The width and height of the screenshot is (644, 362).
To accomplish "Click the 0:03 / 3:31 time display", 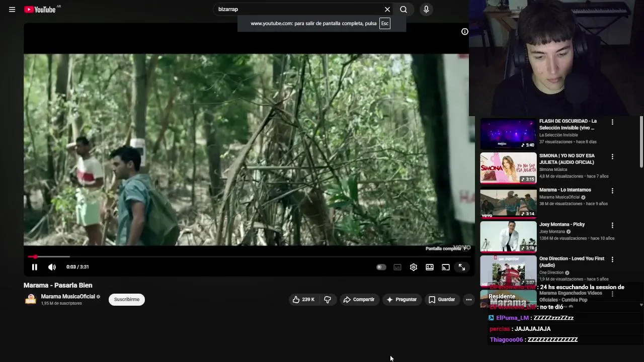I will click(x=77, y=267).
